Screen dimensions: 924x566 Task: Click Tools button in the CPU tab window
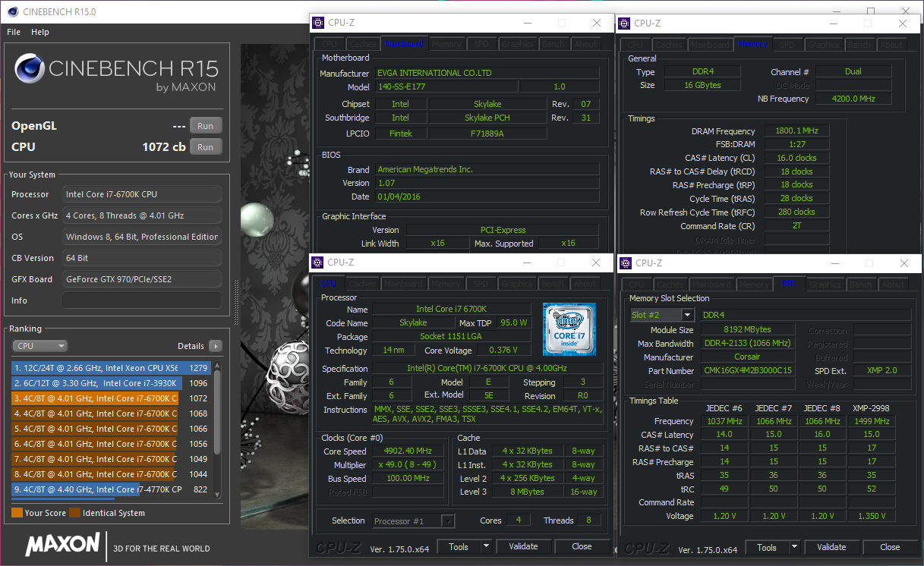(459, 546)
